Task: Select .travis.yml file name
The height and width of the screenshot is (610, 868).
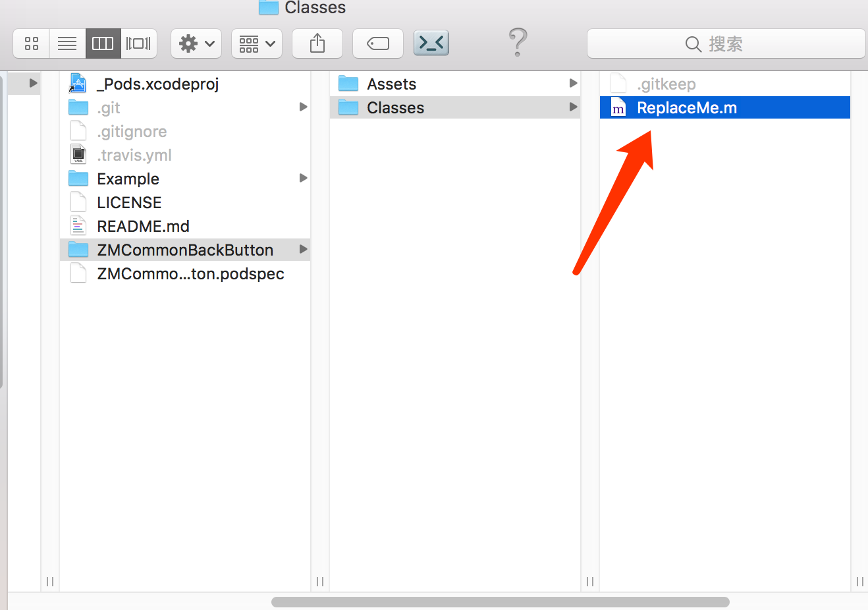Action: coord(134,155)
